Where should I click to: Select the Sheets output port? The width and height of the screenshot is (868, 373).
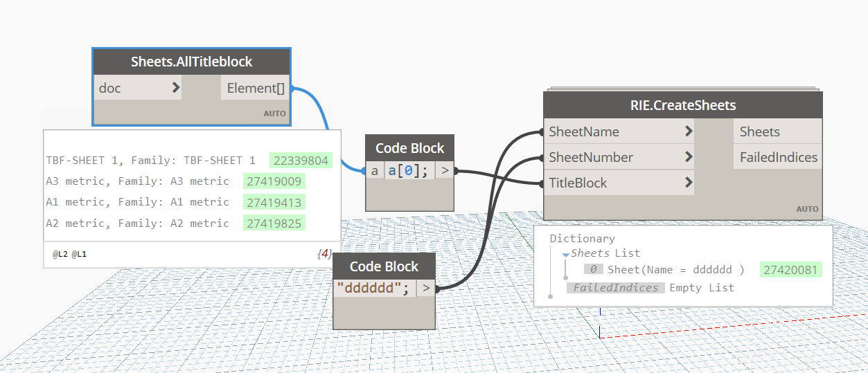(759, 131)
